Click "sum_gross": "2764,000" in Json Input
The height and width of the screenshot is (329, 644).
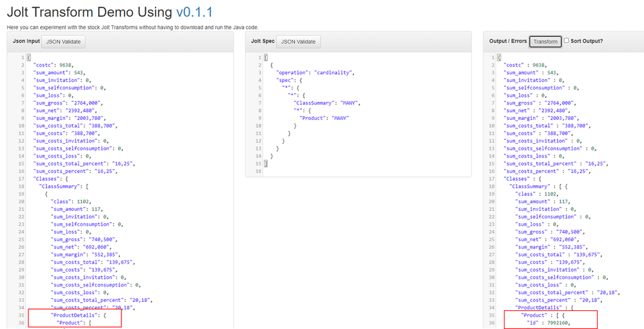(x=68, y=103)
